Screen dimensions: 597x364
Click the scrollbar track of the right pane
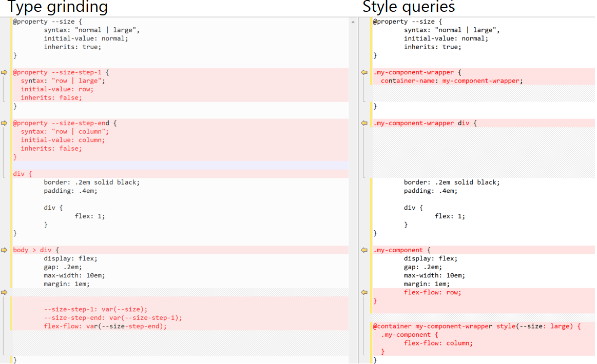pyautogui.click(x=352, y=205)
